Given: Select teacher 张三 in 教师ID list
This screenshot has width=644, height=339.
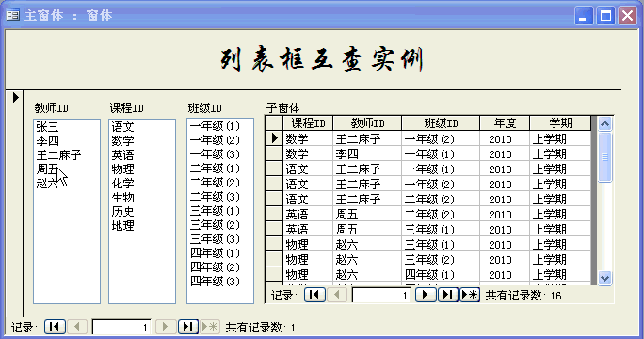Looking at the screenshot, I should tap(48, 126).
